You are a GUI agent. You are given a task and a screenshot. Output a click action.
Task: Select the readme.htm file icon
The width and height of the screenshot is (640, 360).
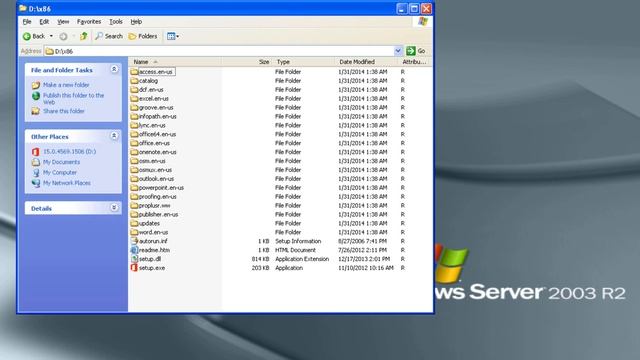[x=134, y=250]
